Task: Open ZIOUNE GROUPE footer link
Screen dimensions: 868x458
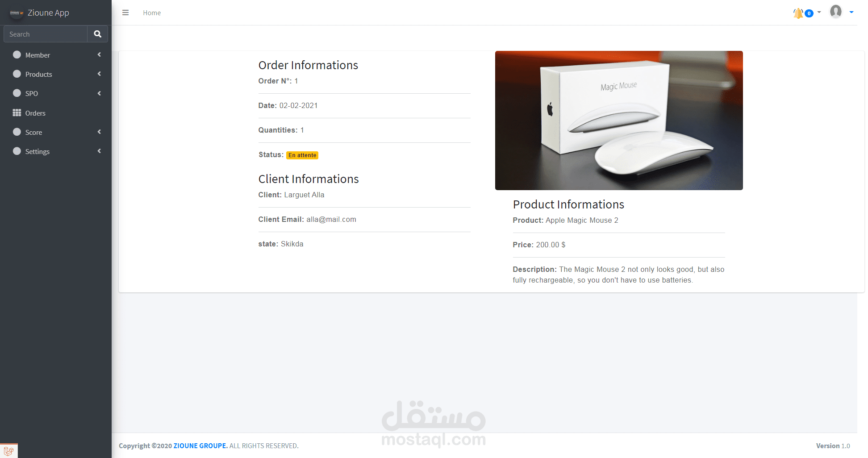Action: click(x=200, y=446)
